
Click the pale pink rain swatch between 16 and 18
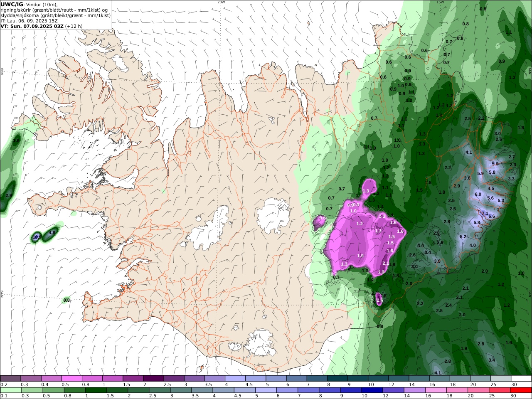coord(436,390)
